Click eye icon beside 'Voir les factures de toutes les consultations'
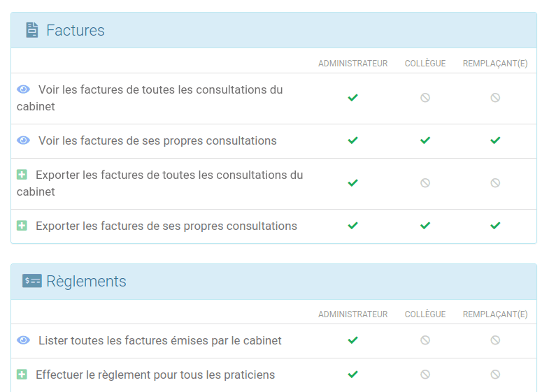 click(24, 89)
